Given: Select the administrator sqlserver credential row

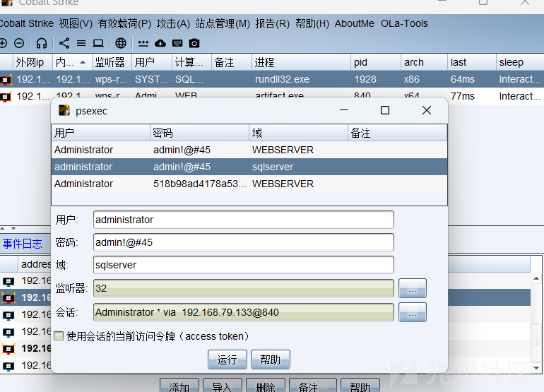Looking at the screenshot, I should coord(249,167).
